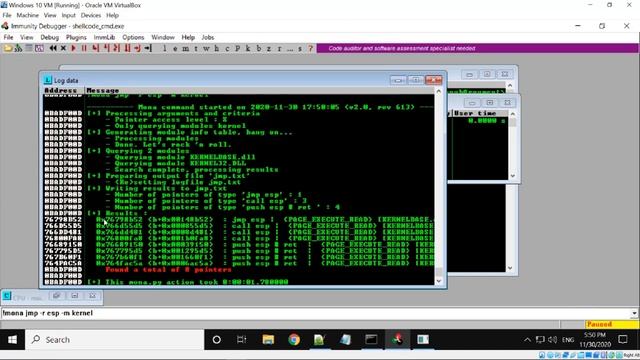Open volume control in system tray
This screenshot has width=640, height=360.
(553, 340)
